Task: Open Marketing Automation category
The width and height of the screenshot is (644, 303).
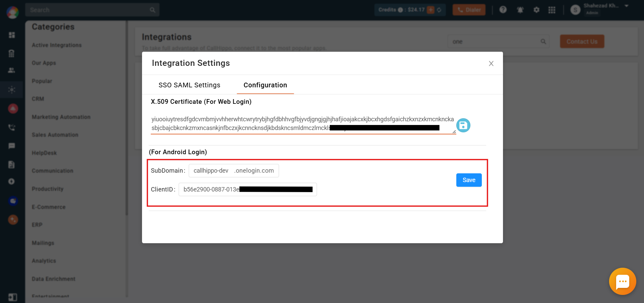Action: pyautogui.click(x=61, y=117)
